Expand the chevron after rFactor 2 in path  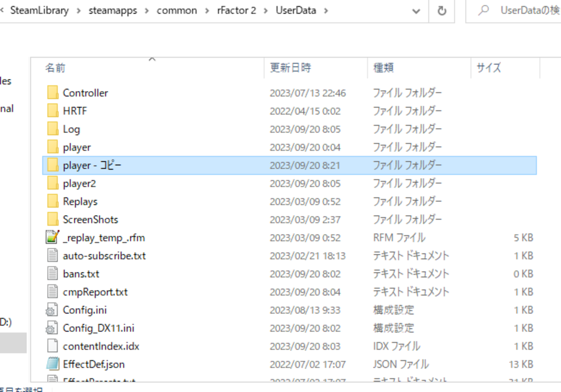click(266, 11)
